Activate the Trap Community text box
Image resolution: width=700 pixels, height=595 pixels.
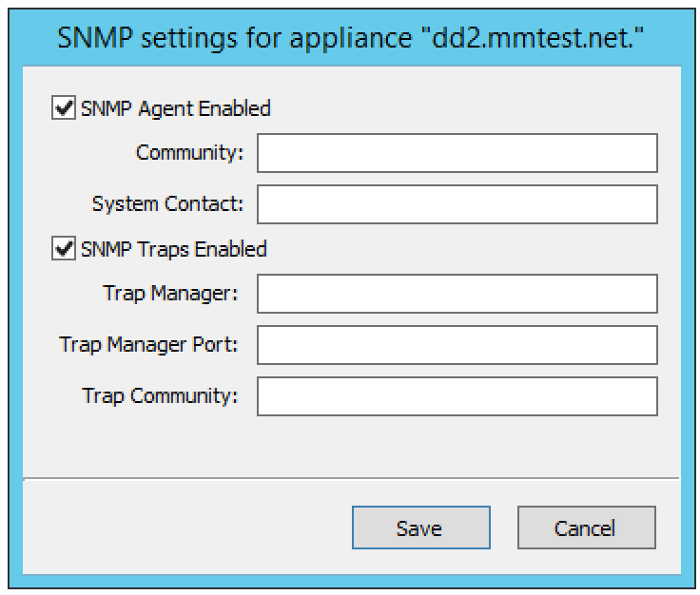pyautogui.click(x=457, y=396)
